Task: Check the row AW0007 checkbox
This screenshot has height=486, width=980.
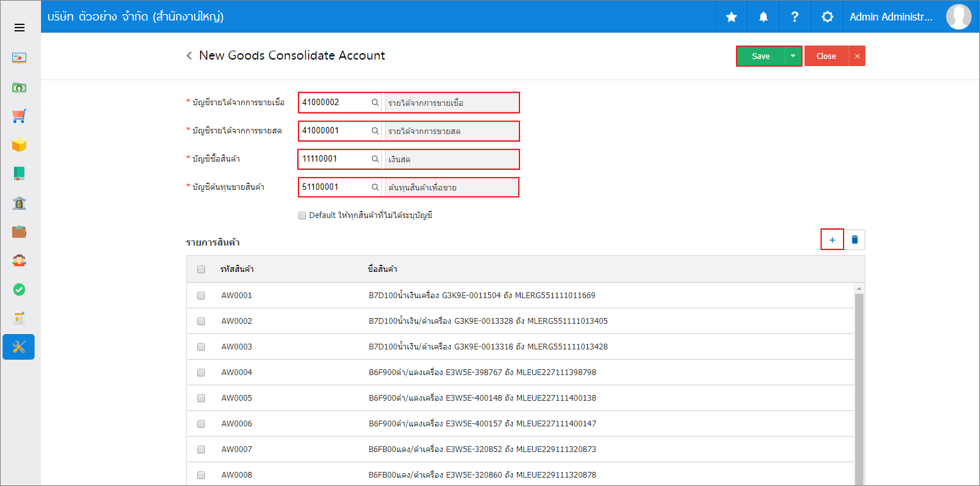Action: coord(201,449)
